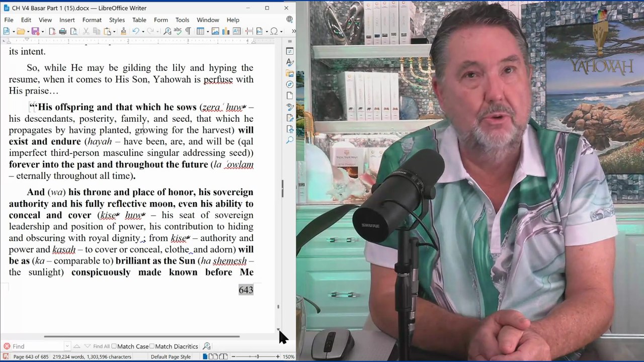Screen dimensions: 644x362
Task: Click Clone Formatting paintbrush icon
Action: 123,31
